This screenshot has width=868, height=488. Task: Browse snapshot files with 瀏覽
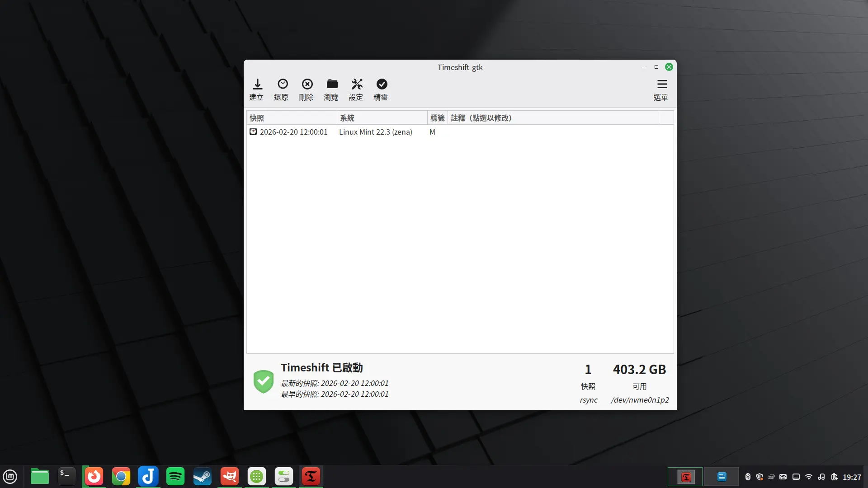[x=331, y=89]
